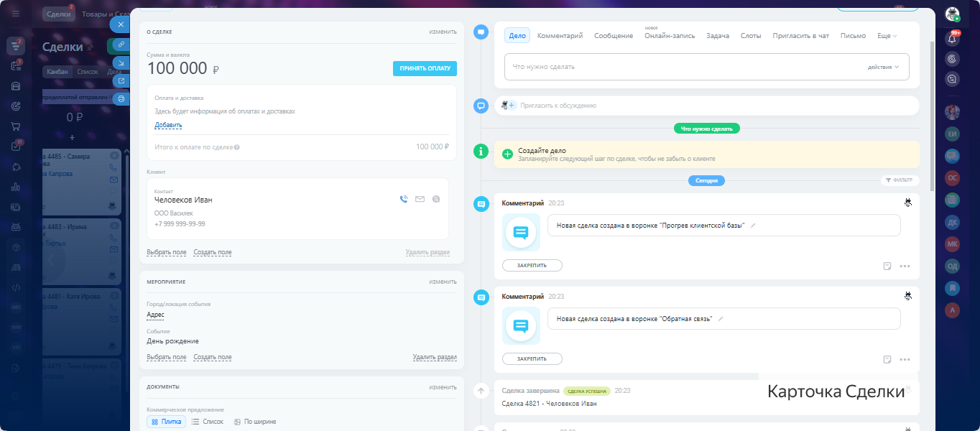Click Сегодня date badge in timeline
The width and height of the screenshot is (980, 431).
click(x=706, y=180)
